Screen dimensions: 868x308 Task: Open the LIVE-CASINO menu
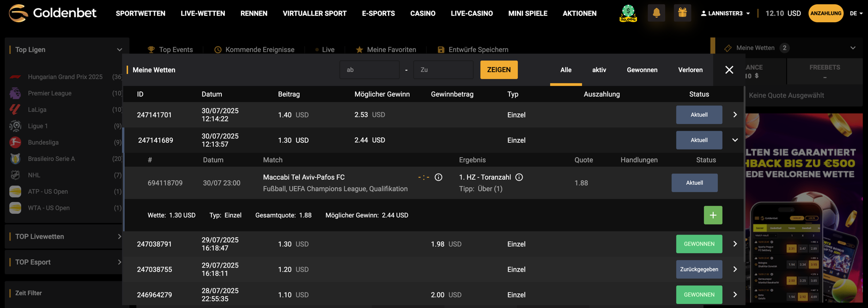(x=472, y=13)
